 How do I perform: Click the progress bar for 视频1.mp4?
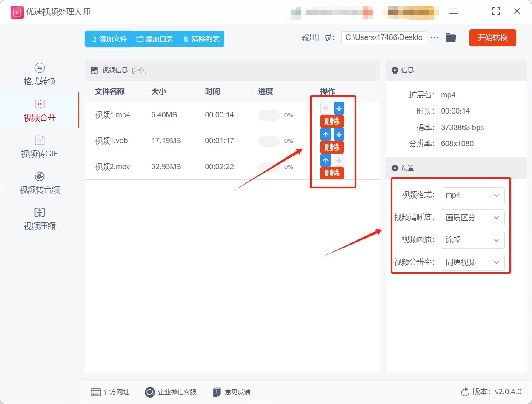[269, 115]
